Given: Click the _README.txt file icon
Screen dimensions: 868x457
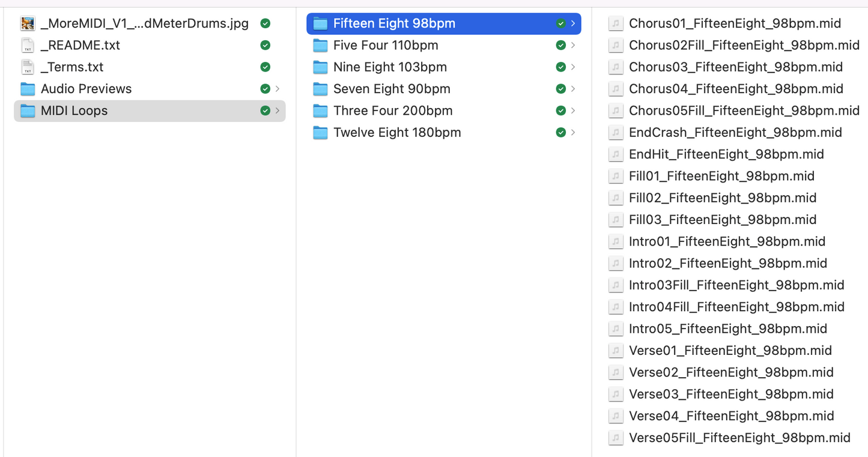Looking at the screenshot, I should [x=28, y=45].
